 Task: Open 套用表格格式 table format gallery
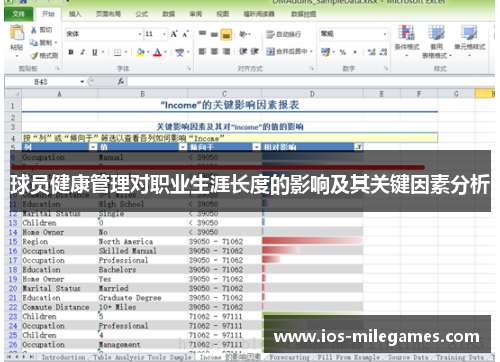coord(436,42)
